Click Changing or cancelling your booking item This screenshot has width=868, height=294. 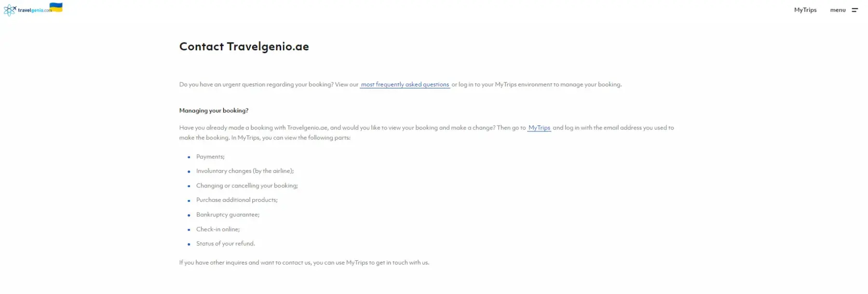point(247,186)
